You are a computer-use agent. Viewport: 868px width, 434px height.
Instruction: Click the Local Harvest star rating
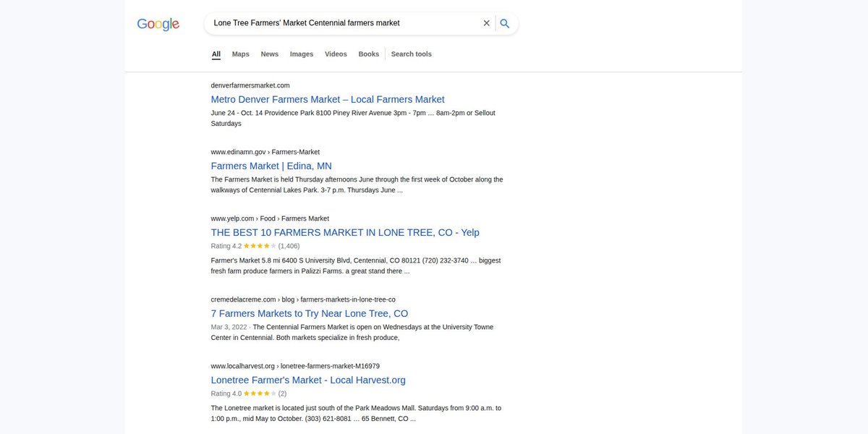pyautogui.click(x=260, y=393)
